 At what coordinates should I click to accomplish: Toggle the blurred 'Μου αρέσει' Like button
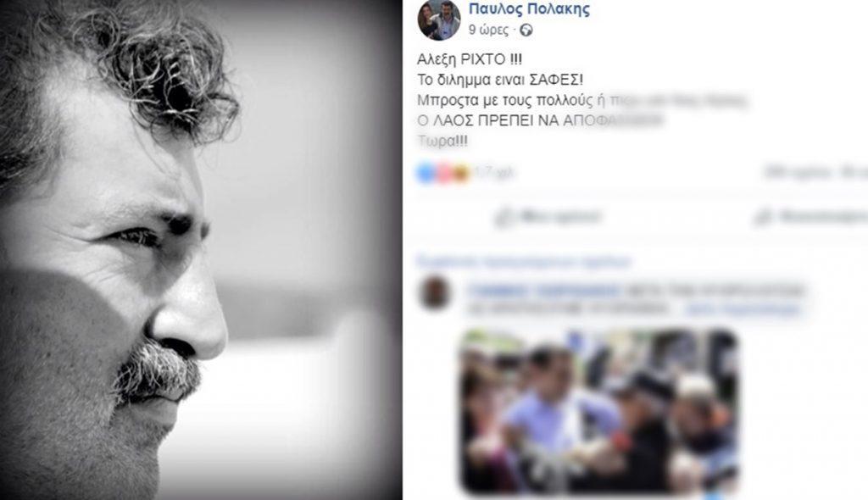548,217
